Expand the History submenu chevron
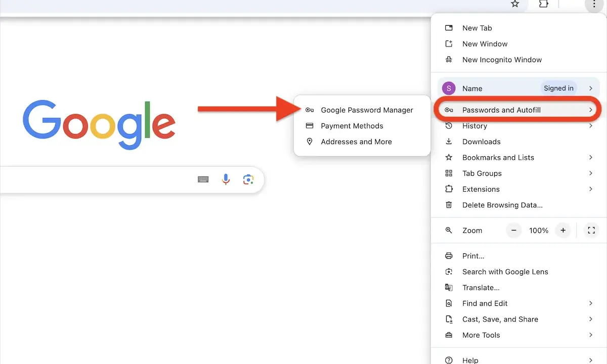The height and width of the screenshot is (364, 607). pos(590,126)
